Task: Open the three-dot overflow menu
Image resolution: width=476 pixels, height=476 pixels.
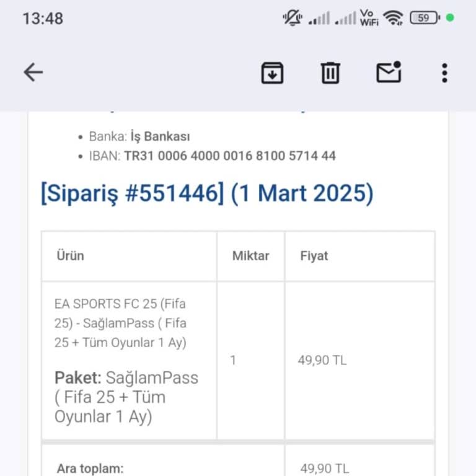Action: pyautogui.click(x=444, y=73)
